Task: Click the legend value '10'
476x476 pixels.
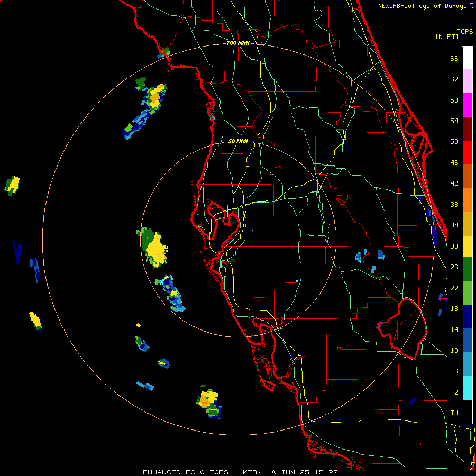Action: (454, 351)
